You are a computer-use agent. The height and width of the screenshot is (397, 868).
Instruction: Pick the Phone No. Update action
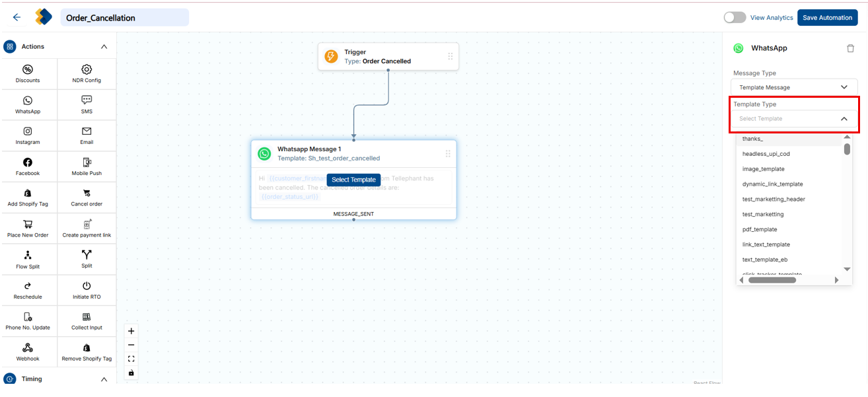[x=28, y=322]
